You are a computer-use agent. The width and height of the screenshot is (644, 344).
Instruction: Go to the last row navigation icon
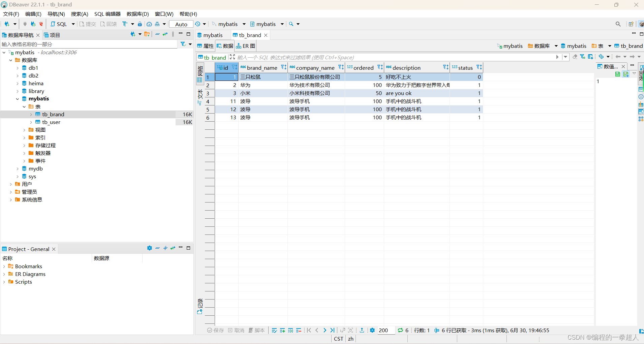(333, 330)
